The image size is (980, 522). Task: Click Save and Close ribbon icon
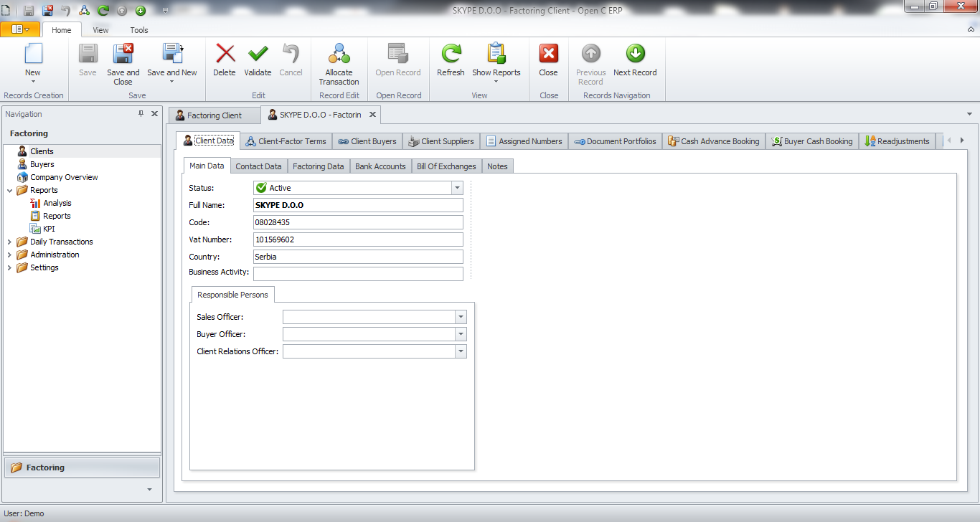click(123, 54)
